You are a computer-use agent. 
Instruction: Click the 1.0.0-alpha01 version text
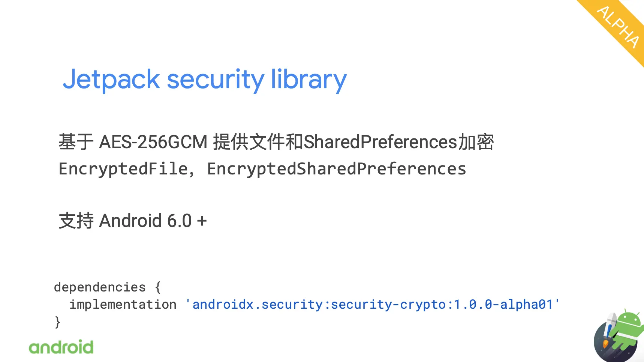click(x=504, y=305)
